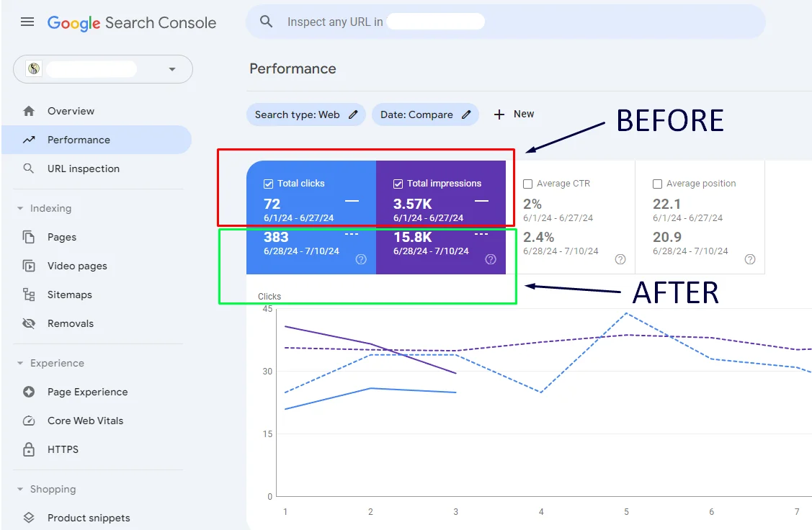Click the 3.57K impressions value
This screenshot has height=530, width=812.
413,204
